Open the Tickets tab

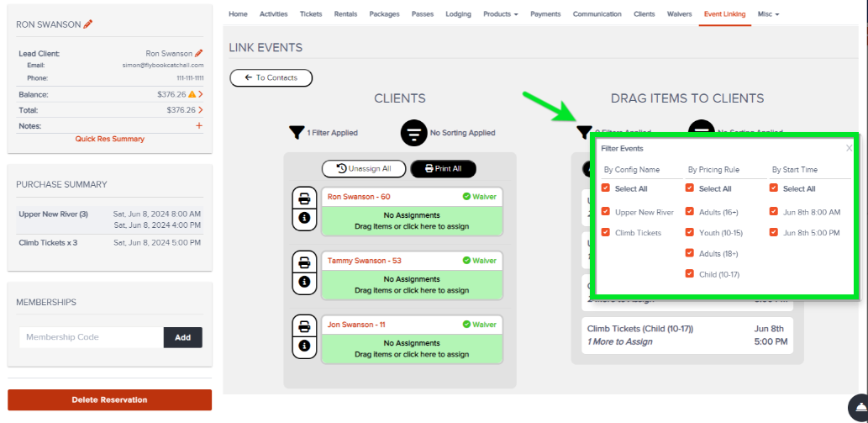click(311, 13)
